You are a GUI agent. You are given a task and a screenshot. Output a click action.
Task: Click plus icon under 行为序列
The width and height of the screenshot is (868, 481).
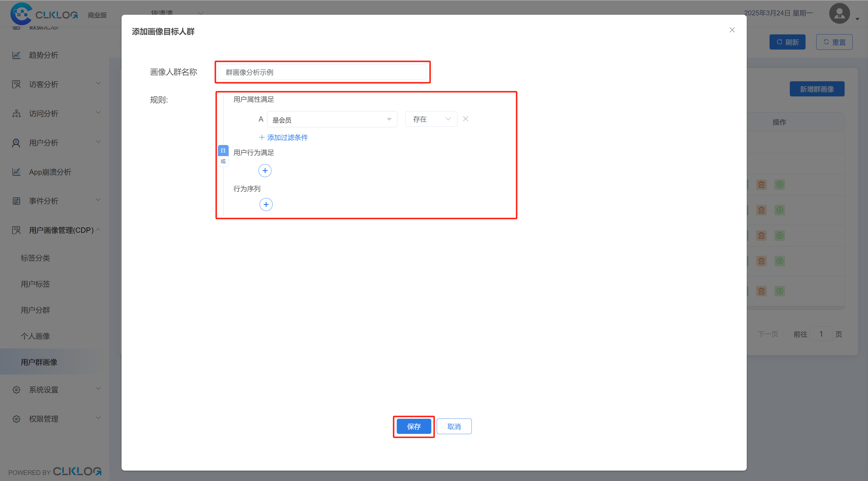(266, 204)
